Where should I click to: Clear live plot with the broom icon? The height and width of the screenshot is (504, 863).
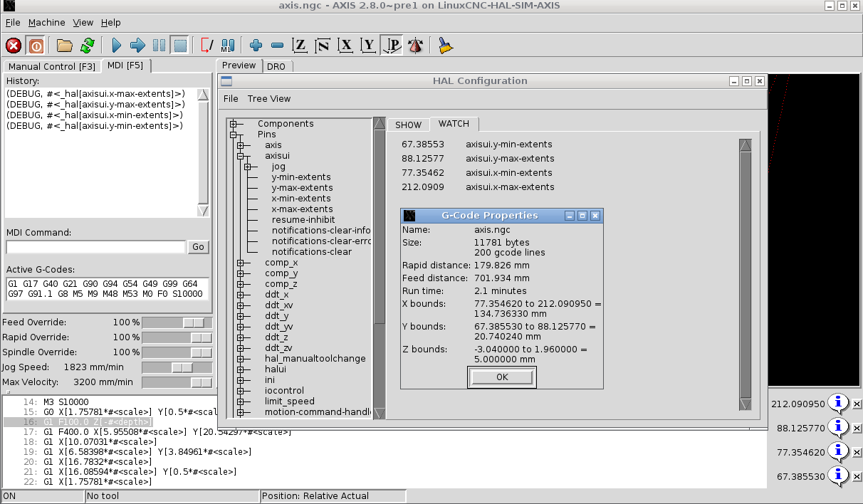tap(446, 46)
